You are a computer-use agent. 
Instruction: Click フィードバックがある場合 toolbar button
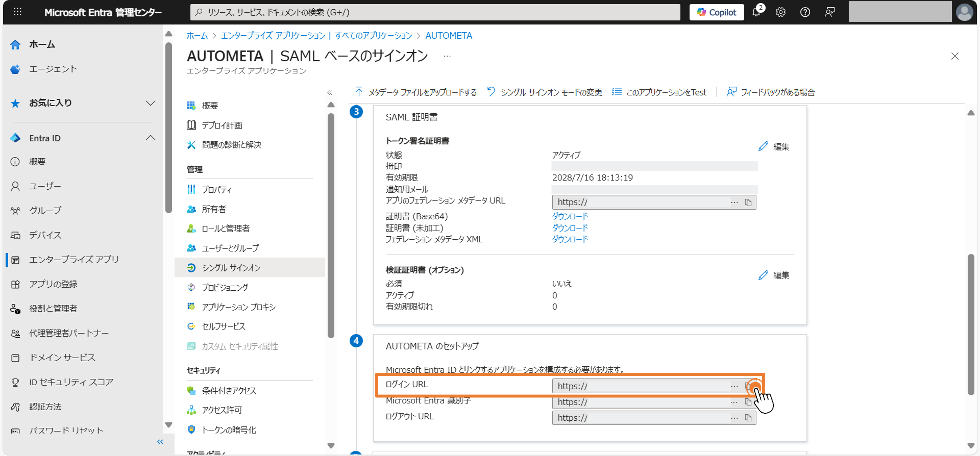[771, 92]
